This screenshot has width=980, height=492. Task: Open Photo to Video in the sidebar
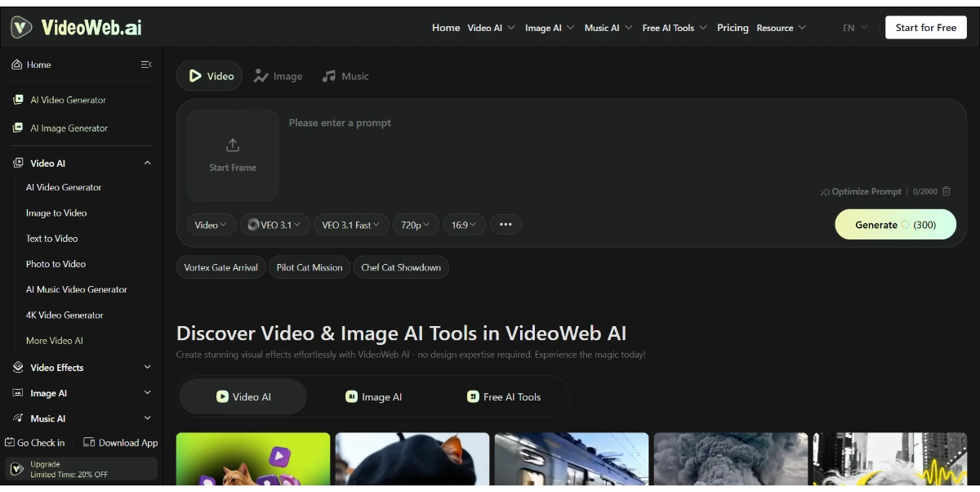click(x=56, y=264)
